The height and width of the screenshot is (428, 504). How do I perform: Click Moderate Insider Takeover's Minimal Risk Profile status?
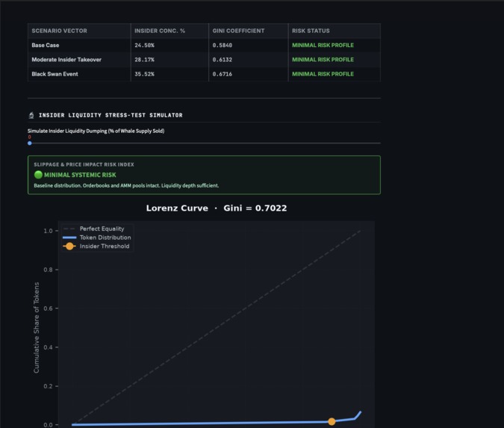[323, 60]
